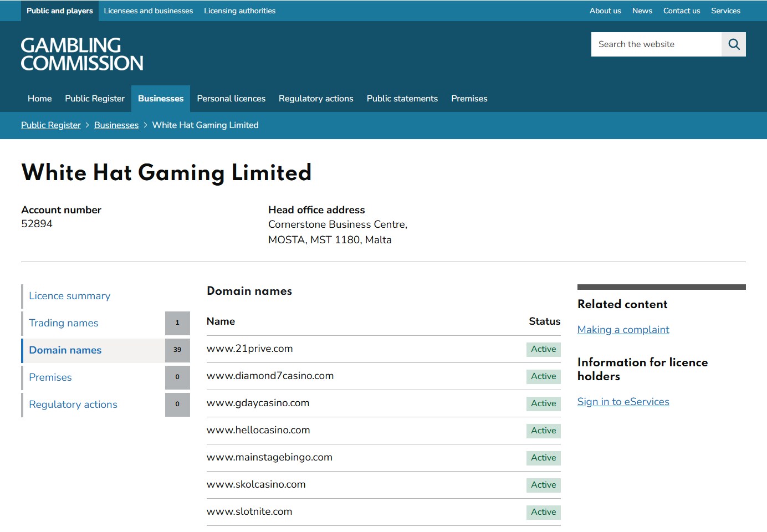Click the www.mainstagebingo.com domain name
Viewport: 767px width, 532px height.
270,457
